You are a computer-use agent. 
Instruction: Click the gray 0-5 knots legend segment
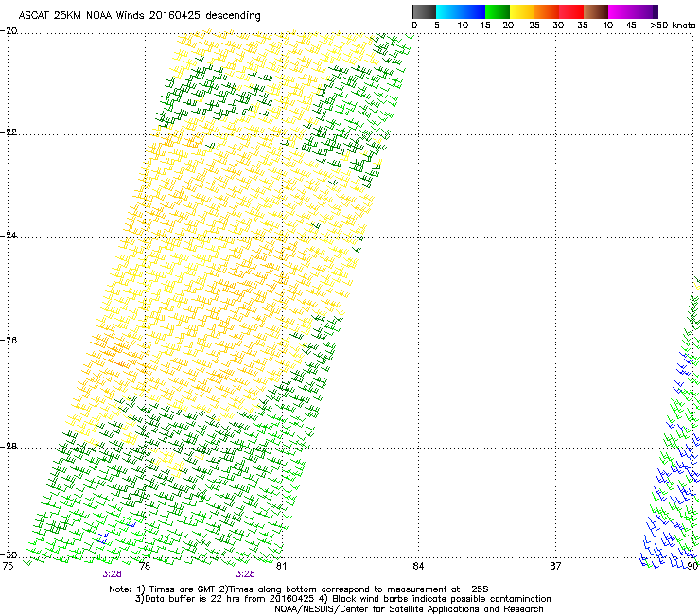(424, 11)
